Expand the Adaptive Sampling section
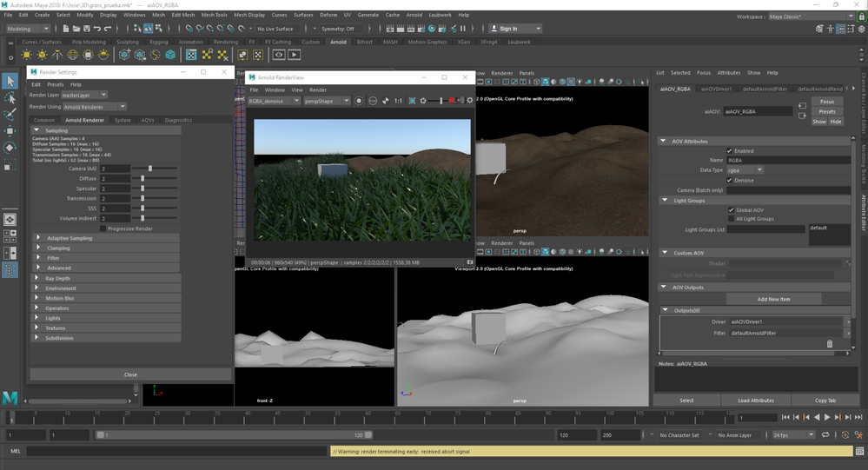Image resolution: width=868 pixels, height=470 pixels. [x=105, y=238]
